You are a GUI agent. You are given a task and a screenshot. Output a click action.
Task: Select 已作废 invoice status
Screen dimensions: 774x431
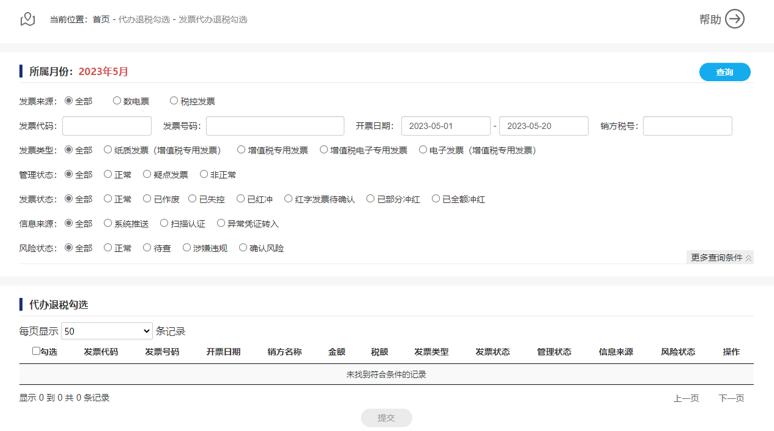point(147,198)
